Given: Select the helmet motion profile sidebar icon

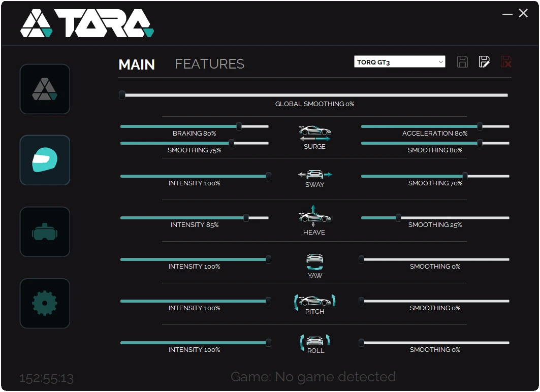Looking at the screenshot, I should (45, 160).
